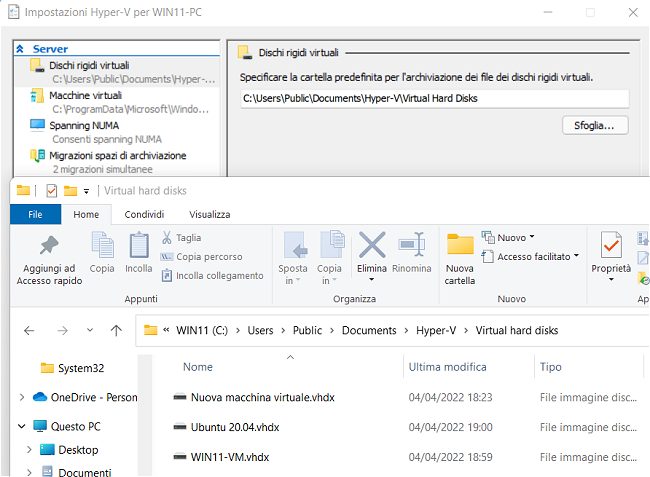
Task: Expand the Desktop tree node
Action: pos(29,450)
